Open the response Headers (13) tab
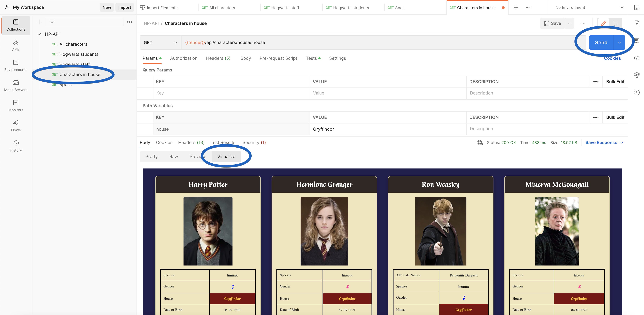This screenshot has height=315, width=644. coord(191,143)
